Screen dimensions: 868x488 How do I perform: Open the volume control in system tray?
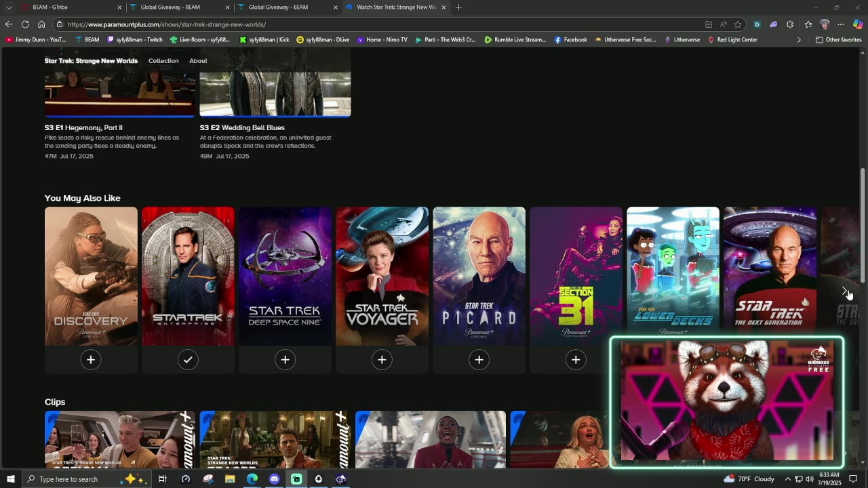[x=810, y=479]
